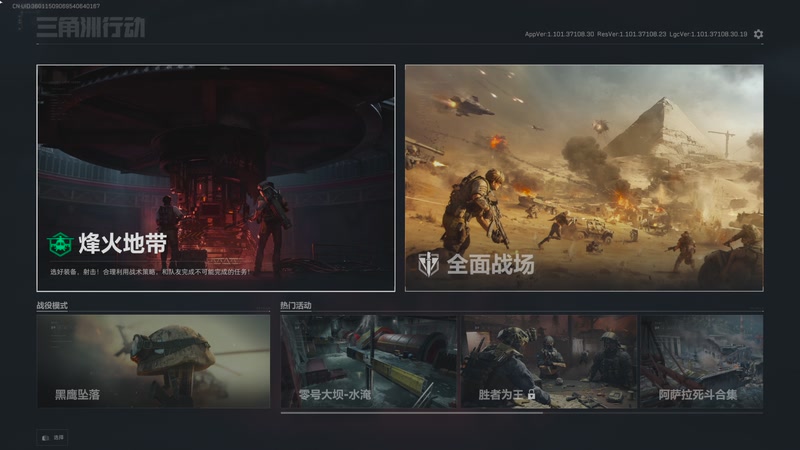Image resolution: width=800 pixels, height=450 pixels.
Task: Click the 烽火地带 description line
Action: coord(150,272)
